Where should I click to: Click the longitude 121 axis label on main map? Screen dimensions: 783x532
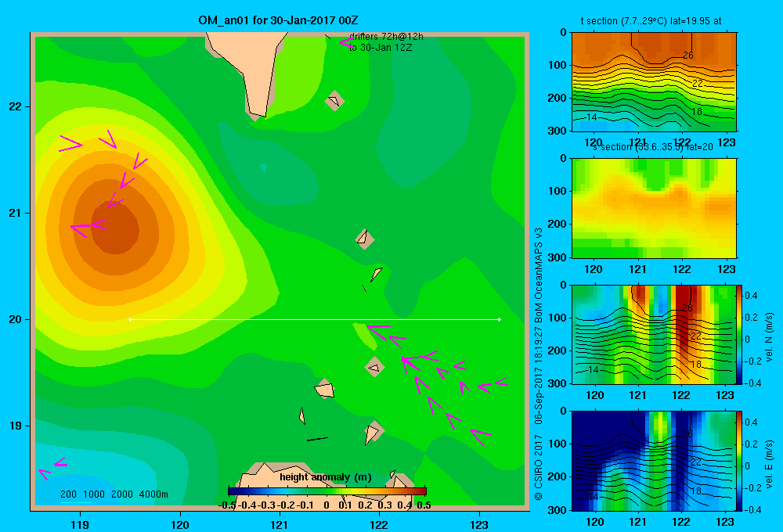pos(280,524)
